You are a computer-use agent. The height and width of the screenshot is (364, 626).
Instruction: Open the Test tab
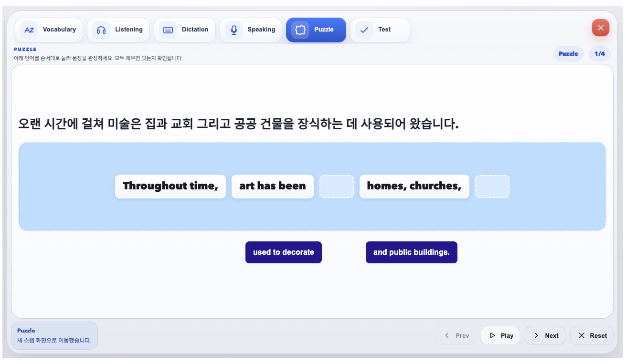[380, 30]
